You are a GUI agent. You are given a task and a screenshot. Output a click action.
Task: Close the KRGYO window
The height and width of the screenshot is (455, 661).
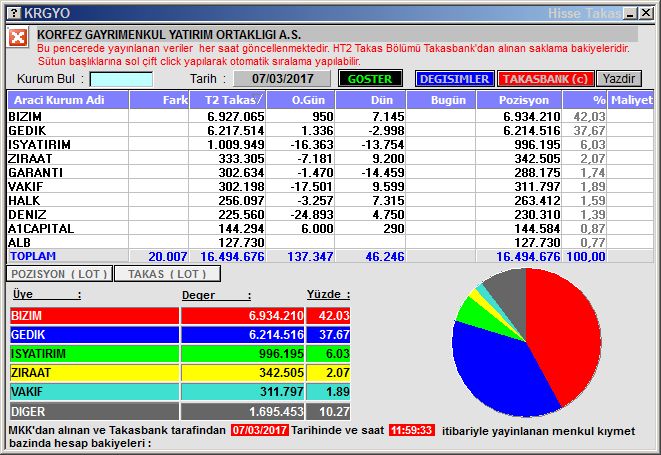point(646,13)
